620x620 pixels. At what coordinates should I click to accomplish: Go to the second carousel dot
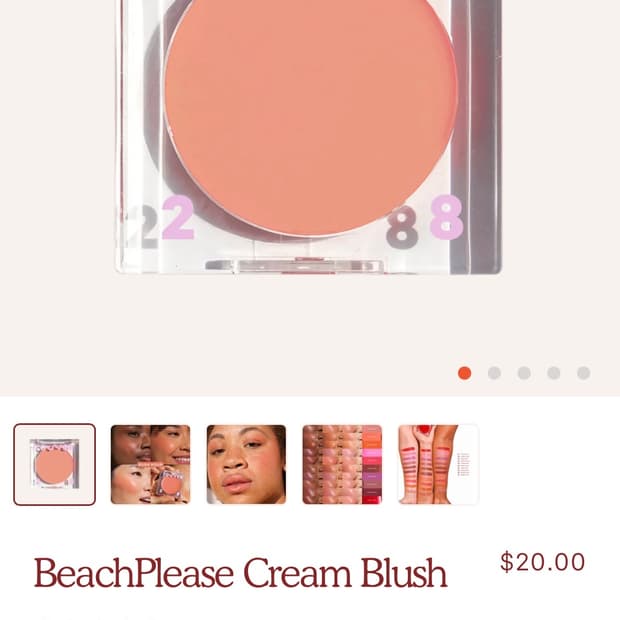[x=494, y=373]
